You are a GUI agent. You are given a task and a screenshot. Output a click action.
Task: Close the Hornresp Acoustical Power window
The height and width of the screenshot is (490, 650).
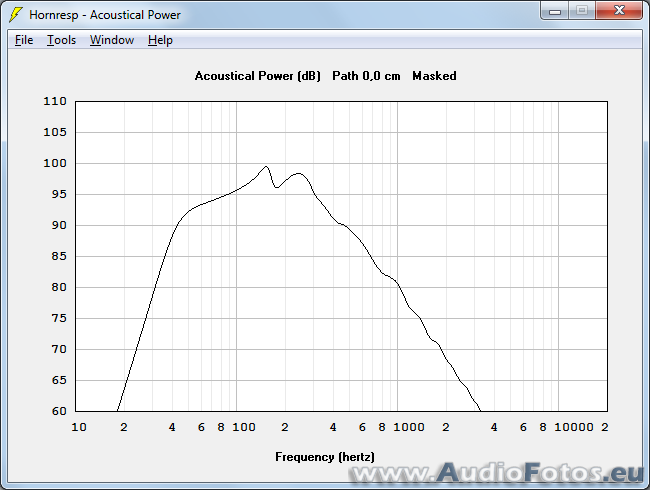(619, 11)
